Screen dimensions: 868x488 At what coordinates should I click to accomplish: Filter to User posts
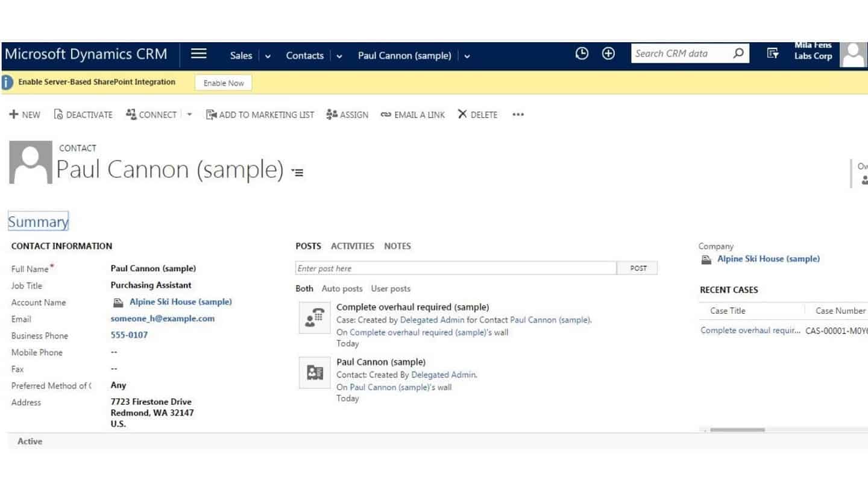point(391,288)
